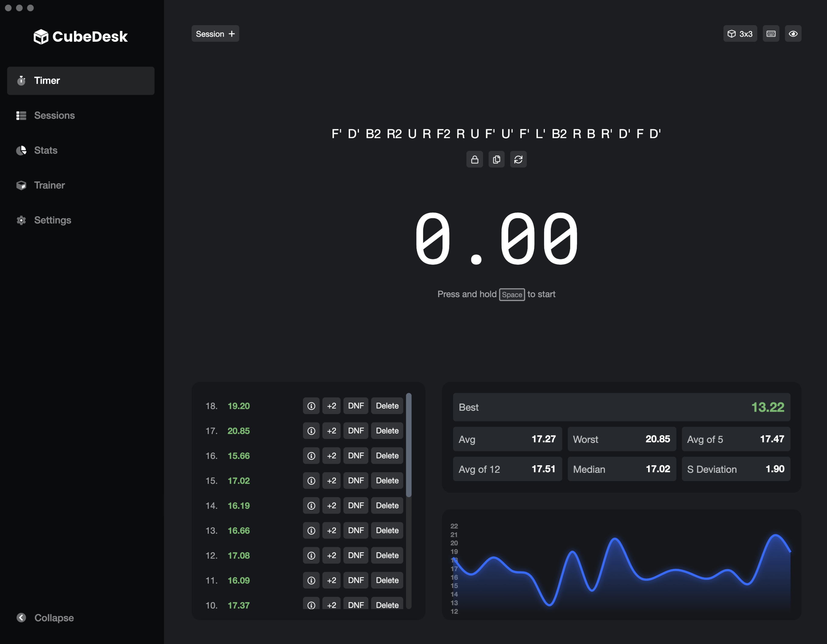
Task: Click the refresh scramble icon
Action: [x=518, y=159]
